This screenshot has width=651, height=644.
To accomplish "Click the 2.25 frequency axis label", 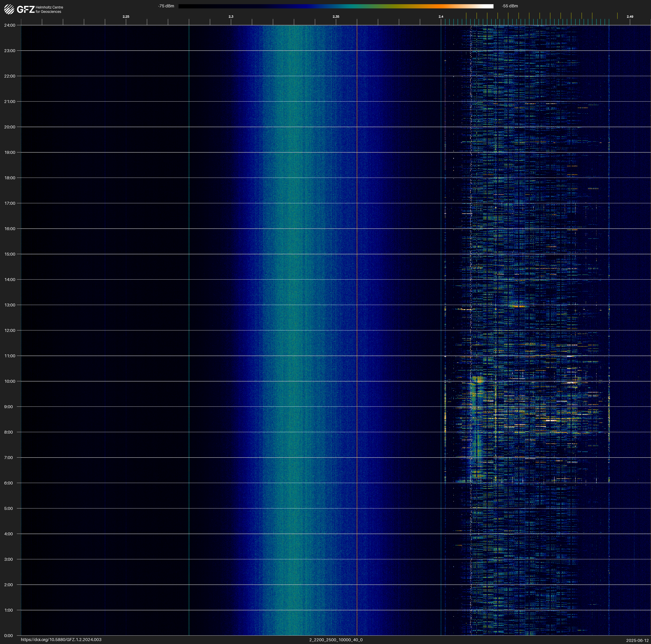I will (x=126, y=17).
